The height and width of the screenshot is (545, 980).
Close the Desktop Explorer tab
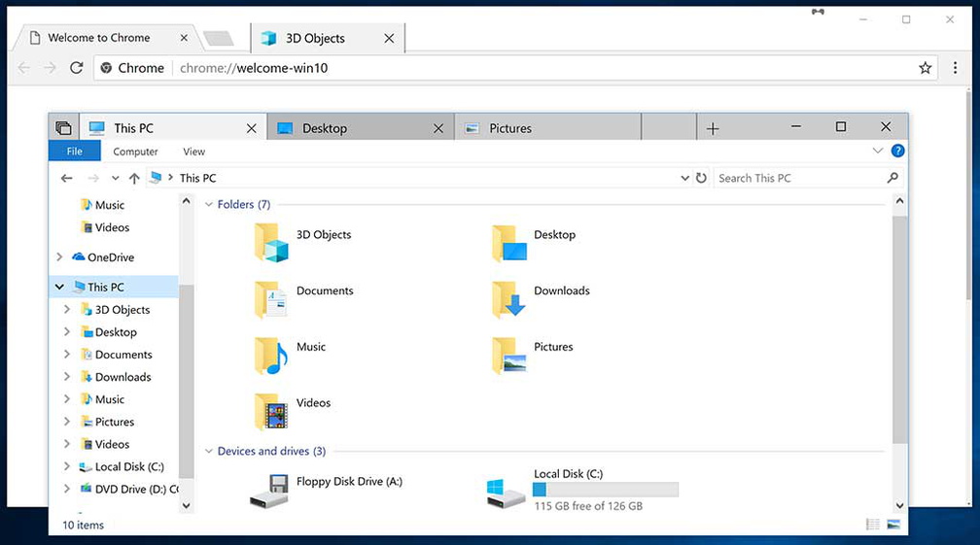tap(438, 128)
